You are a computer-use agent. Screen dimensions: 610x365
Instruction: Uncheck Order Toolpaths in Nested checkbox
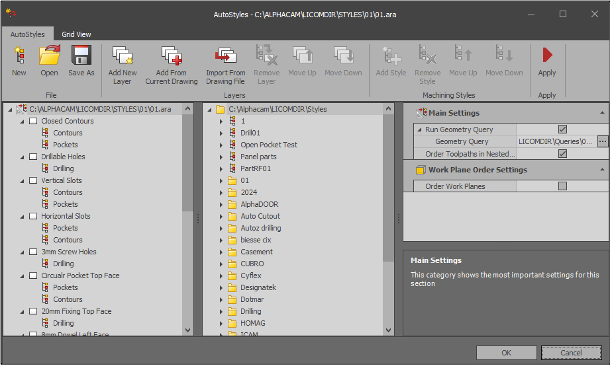click(x=562, y=154)
